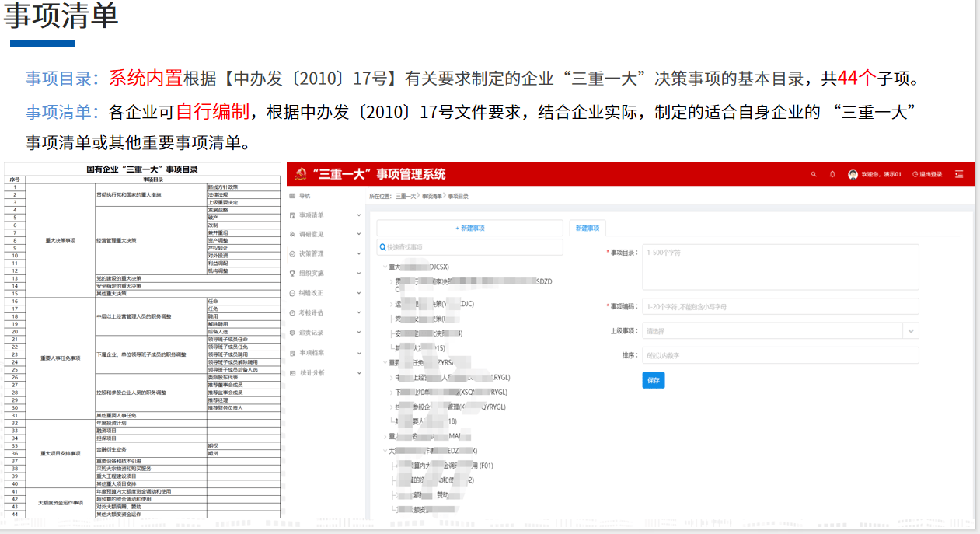Expand the 事项档案 sidebar chevron
The width and height of the screenshot is (980, 534).
point(358,353)
